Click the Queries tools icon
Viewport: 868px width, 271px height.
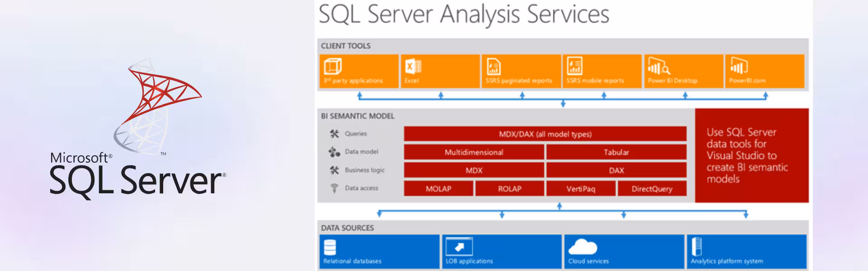[x=335, y=134]
